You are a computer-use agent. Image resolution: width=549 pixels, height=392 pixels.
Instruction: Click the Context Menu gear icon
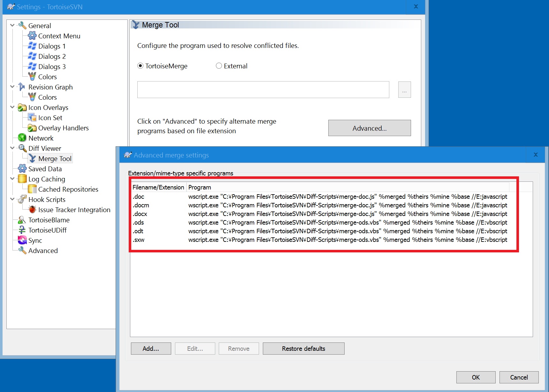[32, 36]
